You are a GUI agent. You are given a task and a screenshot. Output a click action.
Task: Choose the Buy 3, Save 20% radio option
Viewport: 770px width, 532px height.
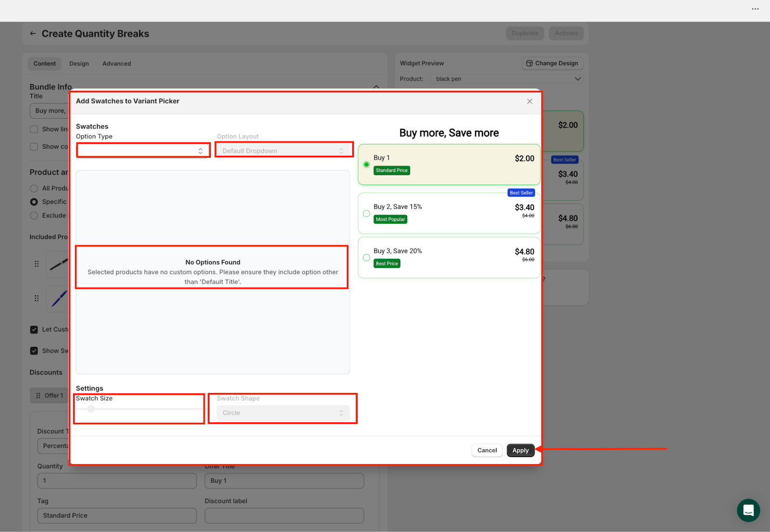coord(367,258)
